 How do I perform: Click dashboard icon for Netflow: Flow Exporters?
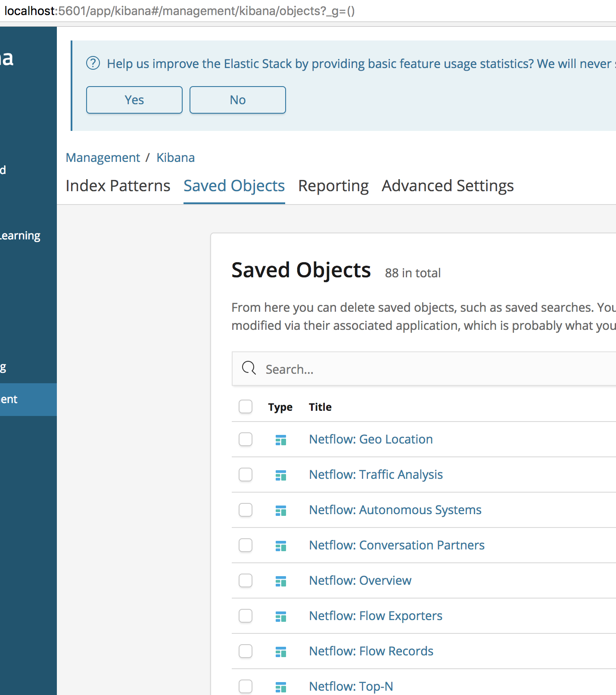coord(281,616)
